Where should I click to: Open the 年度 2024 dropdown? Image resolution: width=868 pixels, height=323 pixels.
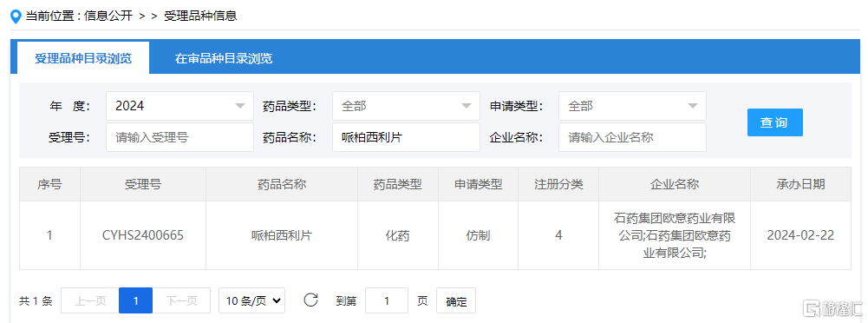click(x=179, y=106)
